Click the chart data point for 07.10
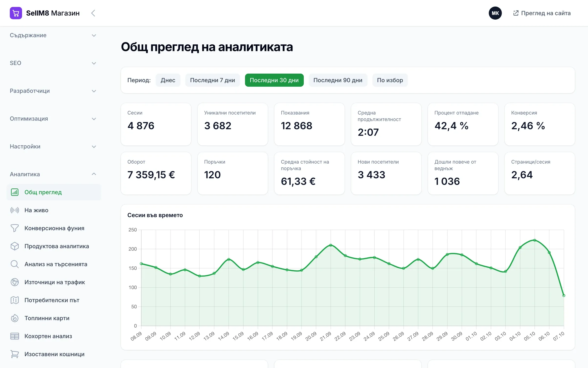 pyautogui.click(x=564, y=295)
